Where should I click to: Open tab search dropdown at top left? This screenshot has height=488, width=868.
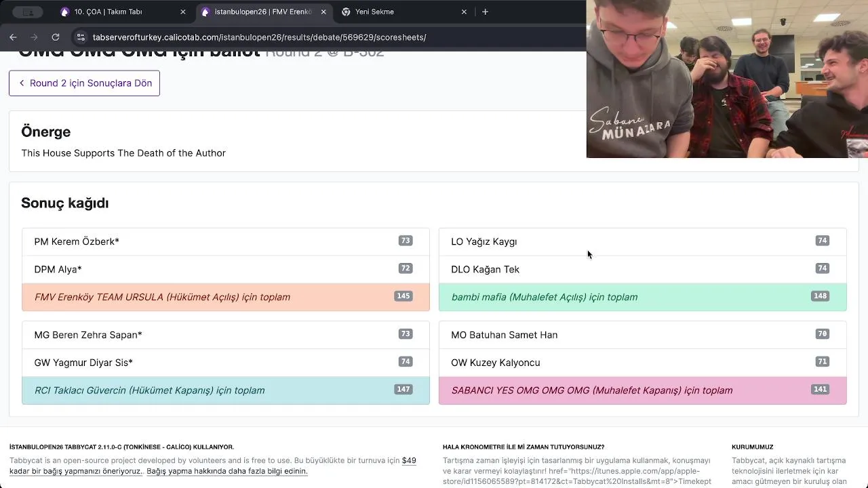[x=27, y=12]
